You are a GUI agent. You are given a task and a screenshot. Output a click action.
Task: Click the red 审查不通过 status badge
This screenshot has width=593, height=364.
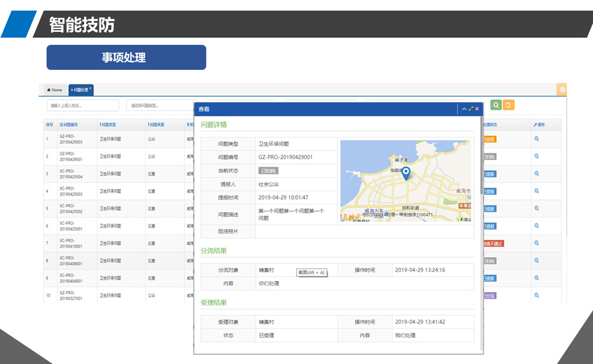point(493,244)
